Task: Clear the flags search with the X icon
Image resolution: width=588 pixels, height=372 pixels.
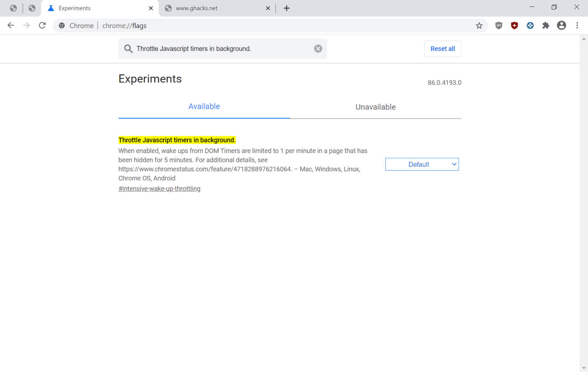Action: (x=318, y=49)
